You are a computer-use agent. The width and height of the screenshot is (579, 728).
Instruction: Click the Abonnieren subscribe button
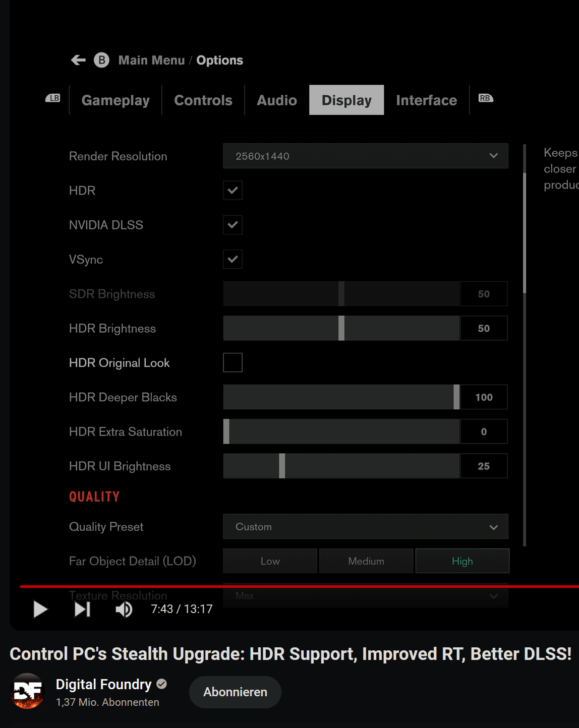tap(235, 692)
